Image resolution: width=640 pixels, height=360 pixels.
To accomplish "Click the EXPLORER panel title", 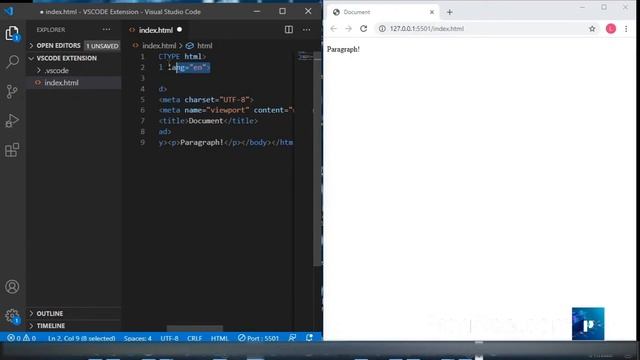I will 51,29.
